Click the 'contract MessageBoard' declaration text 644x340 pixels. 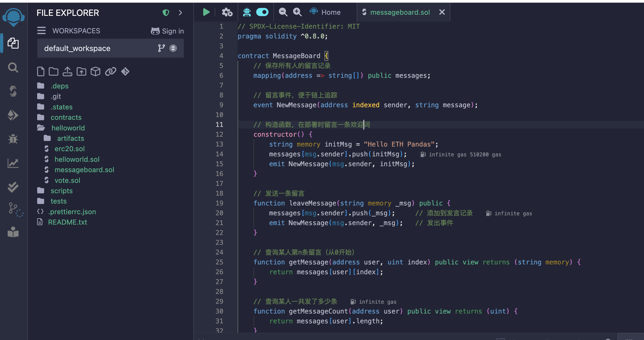click(x=279, y=56)
